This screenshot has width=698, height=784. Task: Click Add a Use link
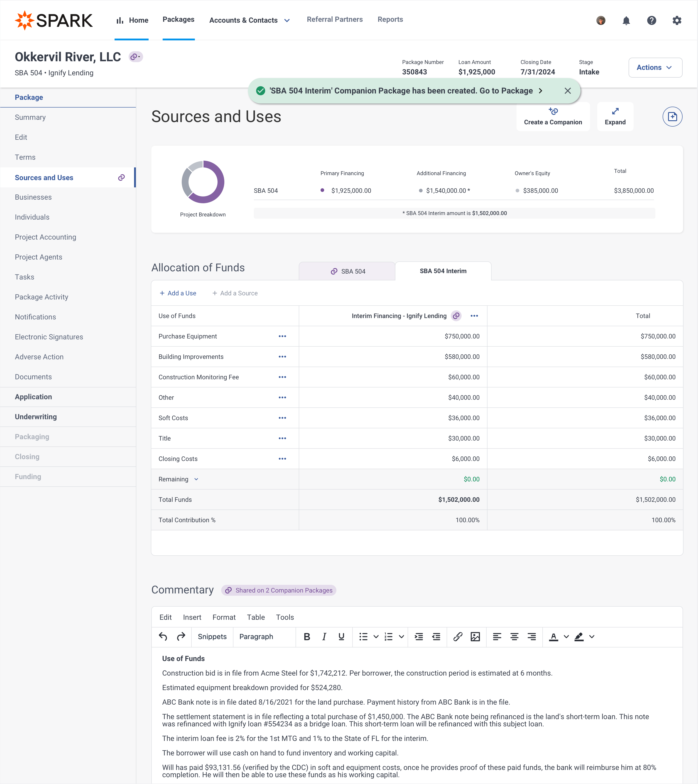pos(178,293)
